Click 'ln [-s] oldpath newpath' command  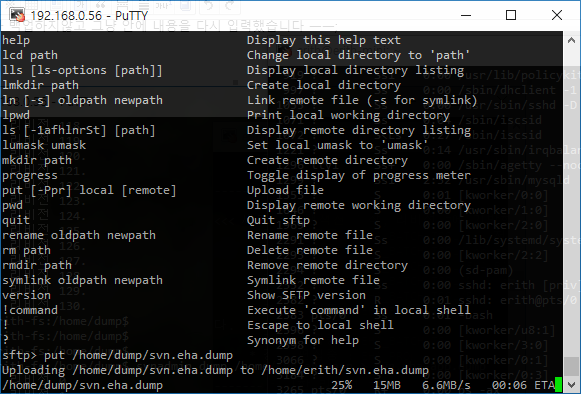point(82,100)
